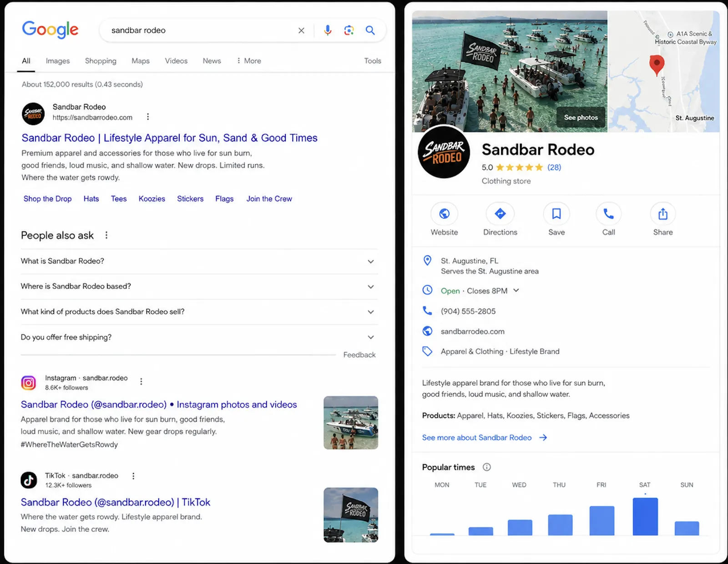This screenshot has width=728, height=564.
Task: Click See photos button on cover image
Action: pos(581,117)
